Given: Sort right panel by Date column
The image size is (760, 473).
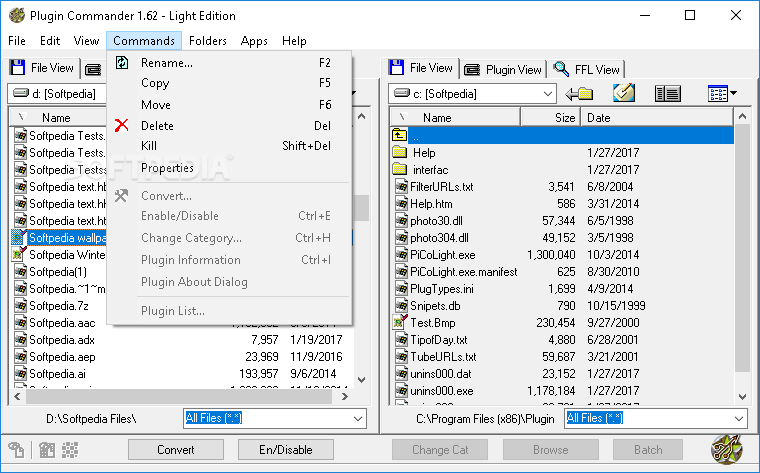Looking at the screenshot, I should (657, 117).
